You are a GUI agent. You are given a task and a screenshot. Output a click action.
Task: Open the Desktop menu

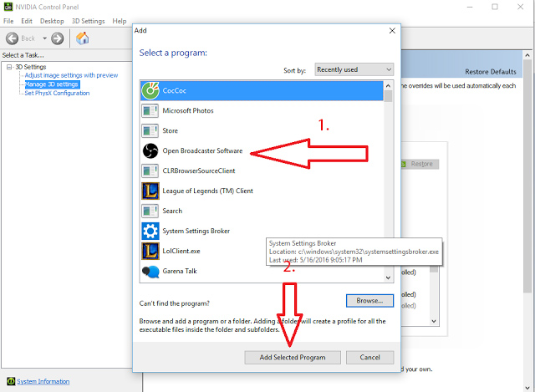[x=52, y=21]
